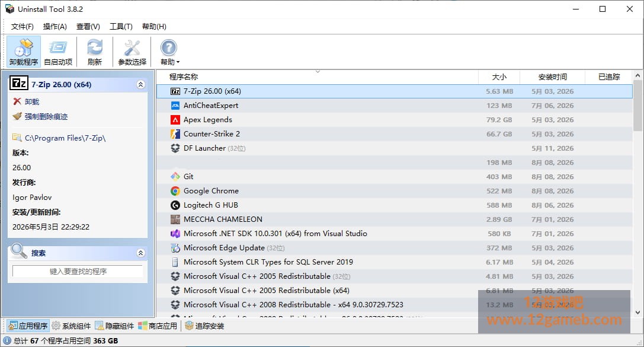Click the Microsoft .NET SDK Visual Studio icon
The width and height of the screenshot is (644, 347).
(x=175, y=234)
